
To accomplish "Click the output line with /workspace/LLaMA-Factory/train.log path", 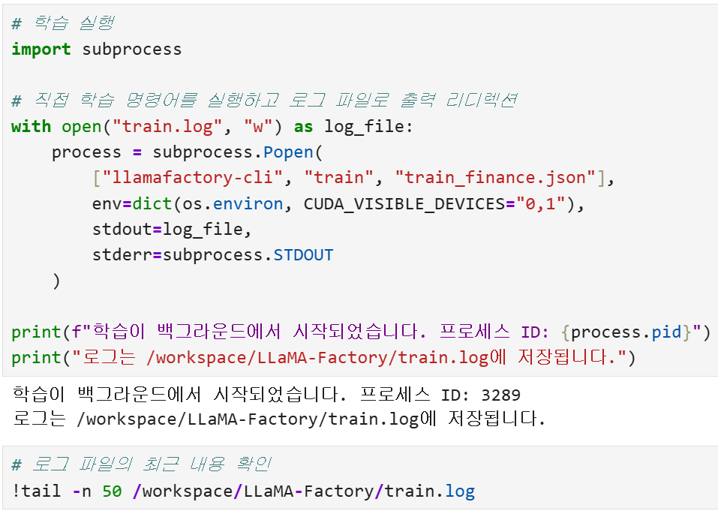I will (x=279, y=418).
